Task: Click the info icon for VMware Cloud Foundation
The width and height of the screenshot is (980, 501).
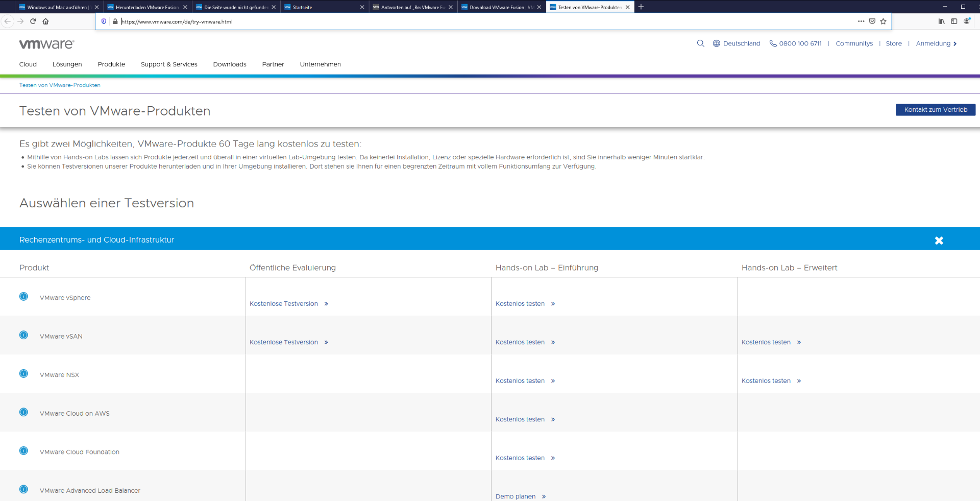Action: tap(23, 451)
